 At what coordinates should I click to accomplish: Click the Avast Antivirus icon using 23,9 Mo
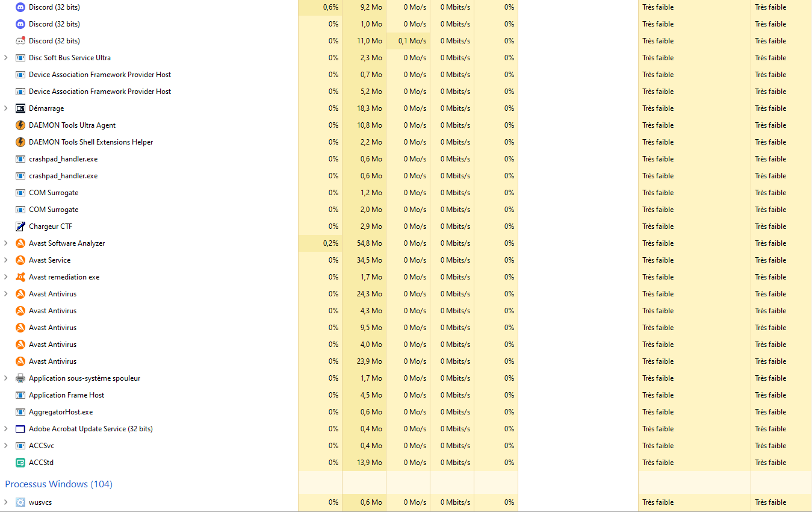[20, 361]
